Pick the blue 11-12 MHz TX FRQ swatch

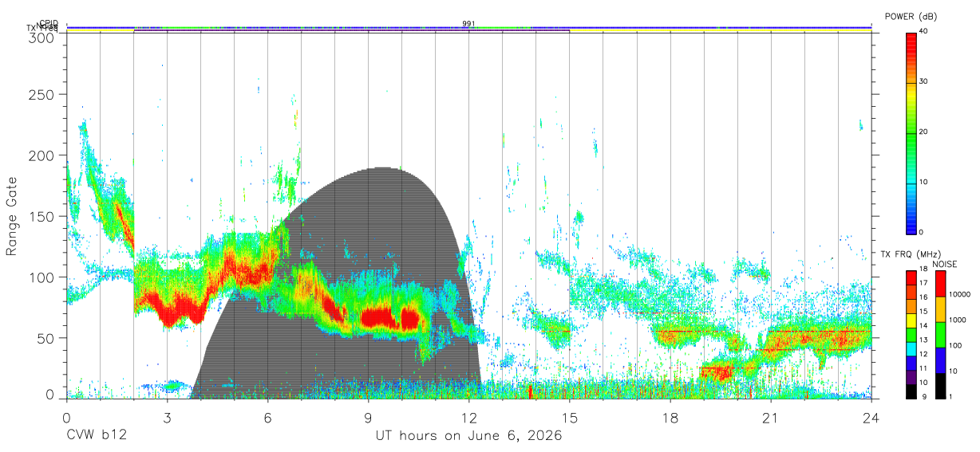911,362
